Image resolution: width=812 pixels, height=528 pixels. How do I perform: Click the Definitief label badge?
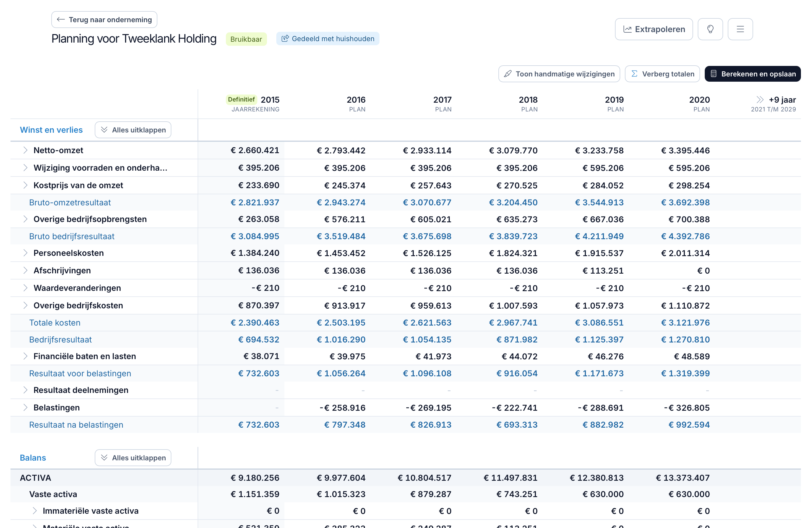click(241, 99)
